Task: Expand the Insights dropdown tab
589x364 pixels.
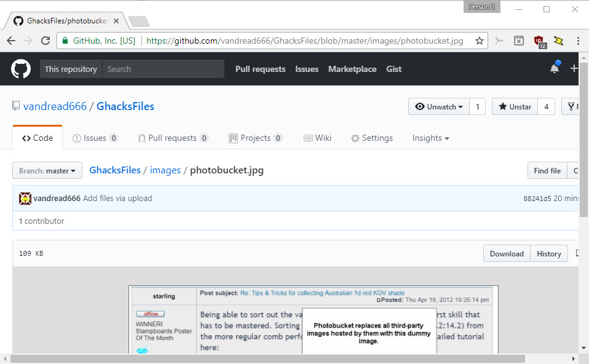Action: [x=430, y=138]
